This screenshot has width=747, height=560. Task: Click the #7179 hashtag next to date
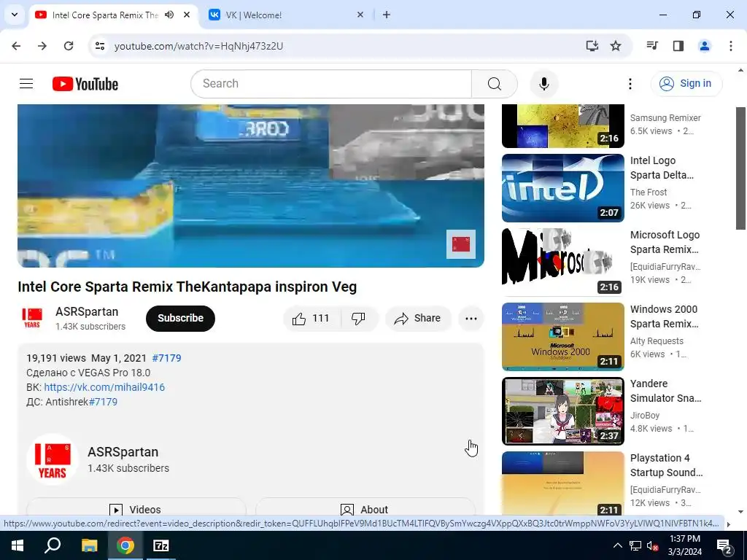click(166, 358)
